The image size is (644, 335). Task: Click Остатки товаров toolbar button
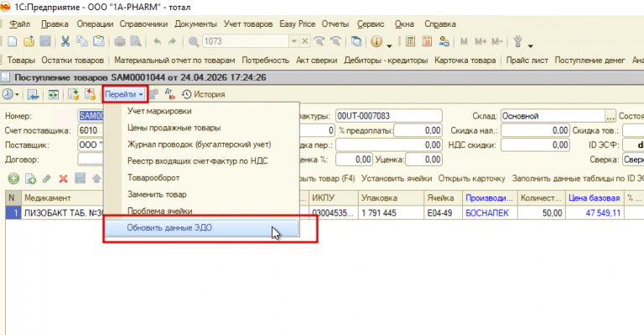[x=72, y=60]
